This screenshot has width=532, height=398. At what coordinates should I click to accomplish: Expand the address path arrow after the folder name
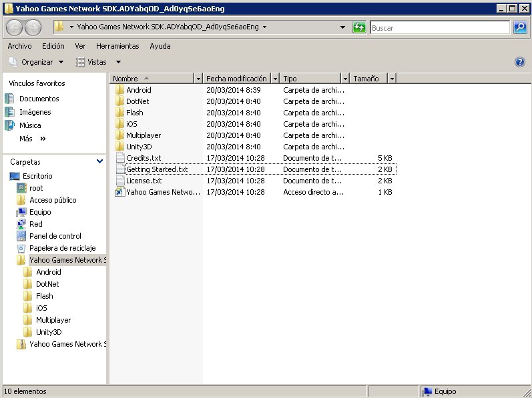(x=264, y=27)
